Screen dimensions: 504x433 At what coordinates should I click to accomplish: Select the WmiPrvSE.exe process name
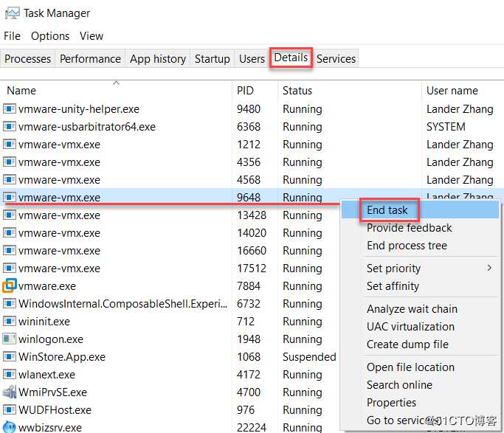[x=52, y=392]
